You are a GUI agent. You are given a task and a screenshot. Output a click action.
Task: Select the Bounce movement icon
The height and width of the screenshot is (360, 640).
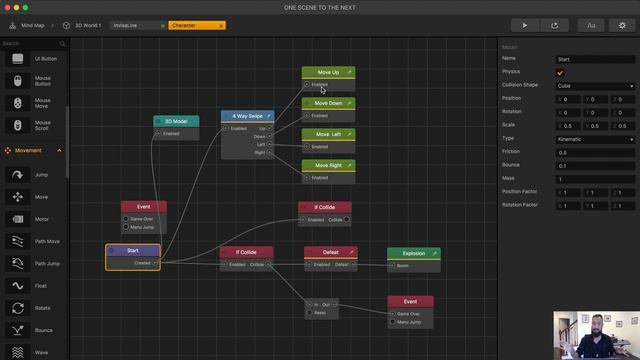[18, 330]
